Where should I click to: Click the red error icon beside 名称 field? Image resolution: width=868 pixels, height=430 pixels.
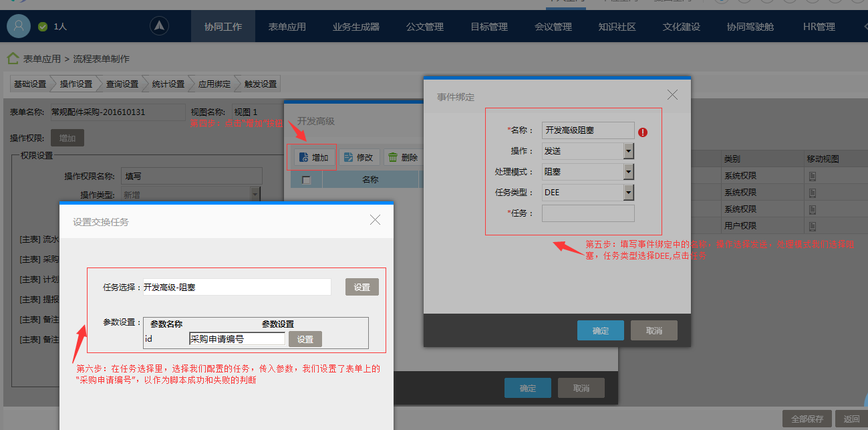[643, 132]
